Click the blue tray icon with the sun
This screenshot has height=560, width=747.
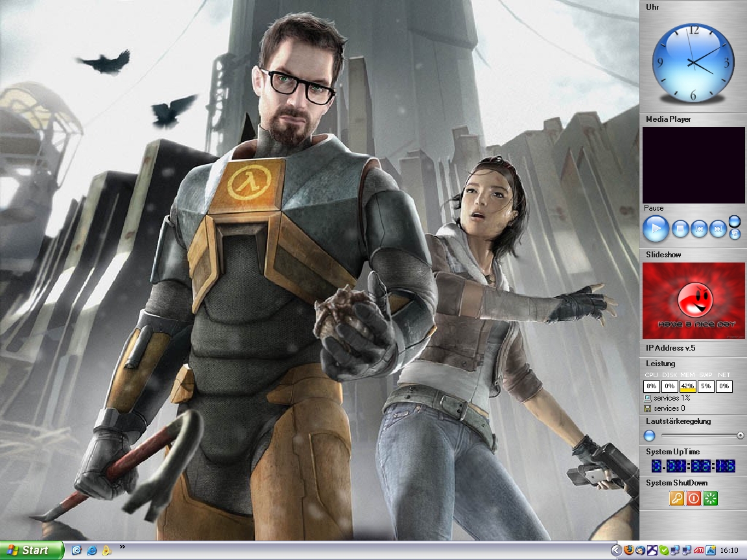710,551
